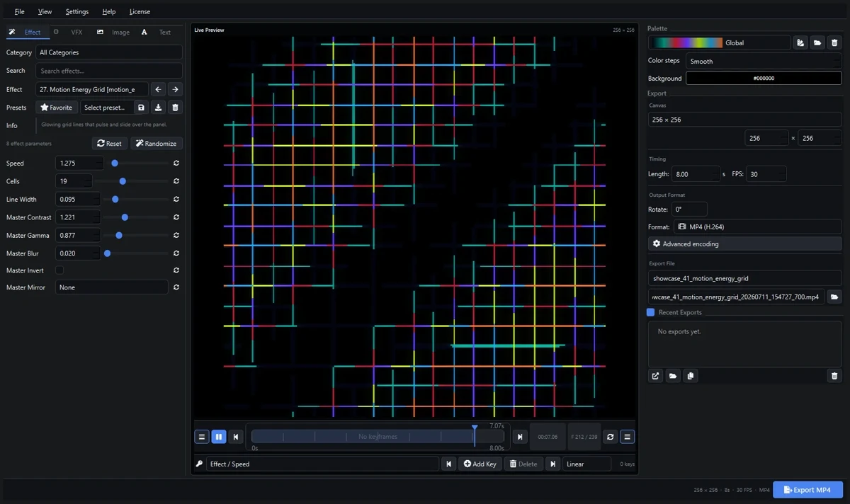Toggle right timeline list panel button
850x504 pixels.
click(x=628, y=437)
